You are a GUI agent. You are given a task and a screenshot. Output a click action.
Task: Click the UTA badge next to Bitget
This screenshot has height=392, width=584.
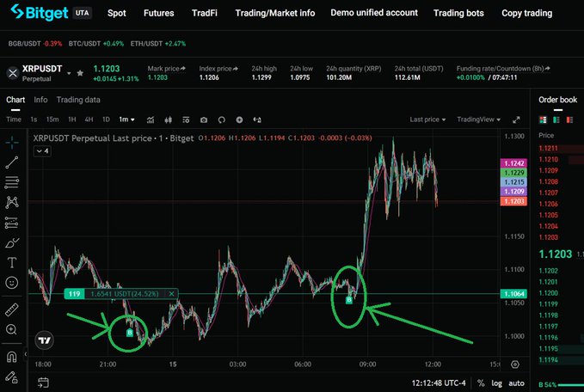pyautogui.click(x=82, y=13)
